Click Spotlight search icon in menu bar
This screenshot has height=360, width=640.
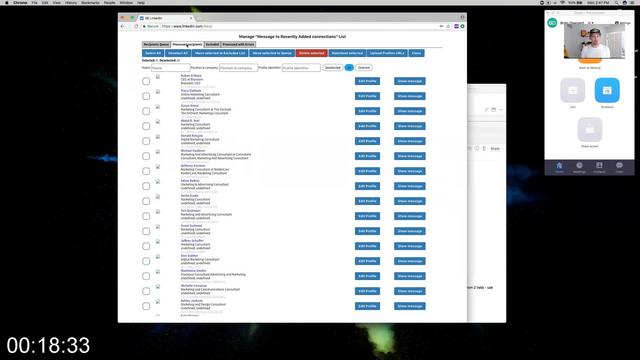pos(617,2)
